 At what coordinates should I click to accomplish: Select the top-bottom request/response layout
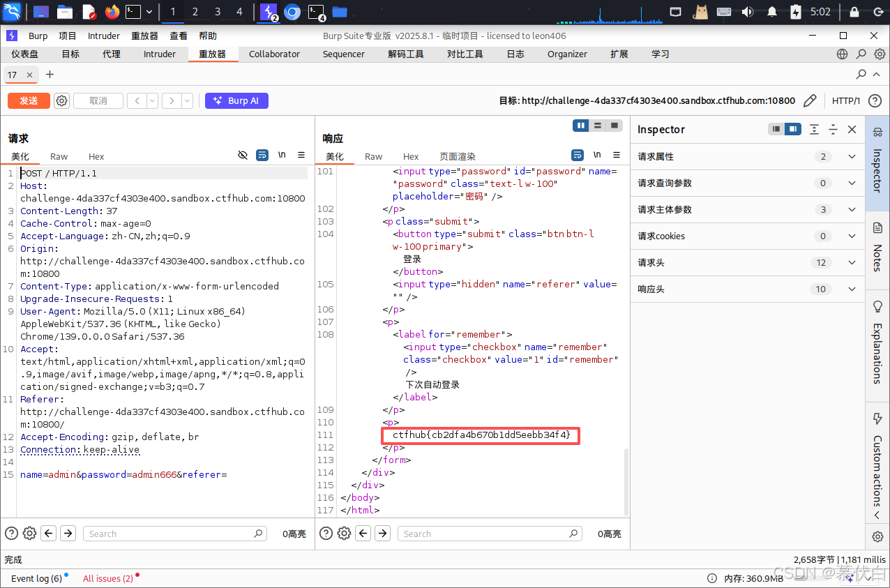[597, 126]
